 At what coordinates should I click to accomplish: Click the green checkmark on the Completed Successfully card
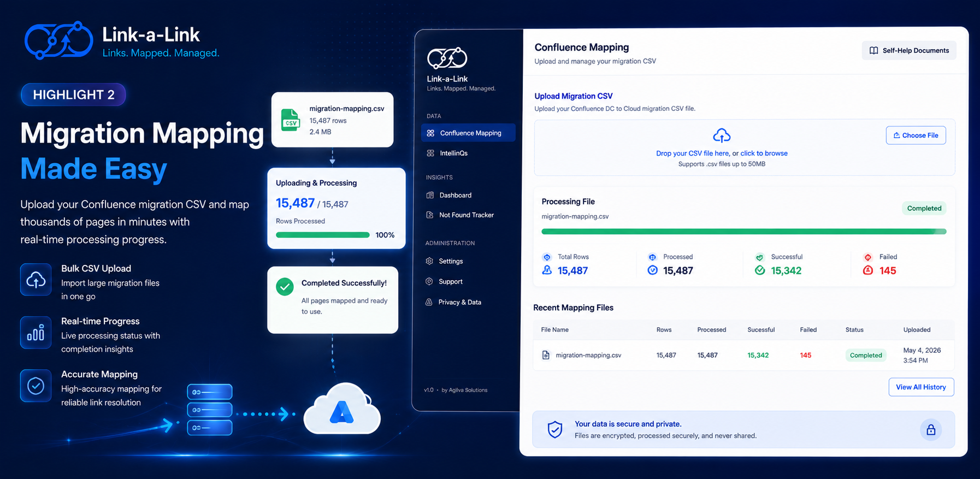click(x=285, y=287)
